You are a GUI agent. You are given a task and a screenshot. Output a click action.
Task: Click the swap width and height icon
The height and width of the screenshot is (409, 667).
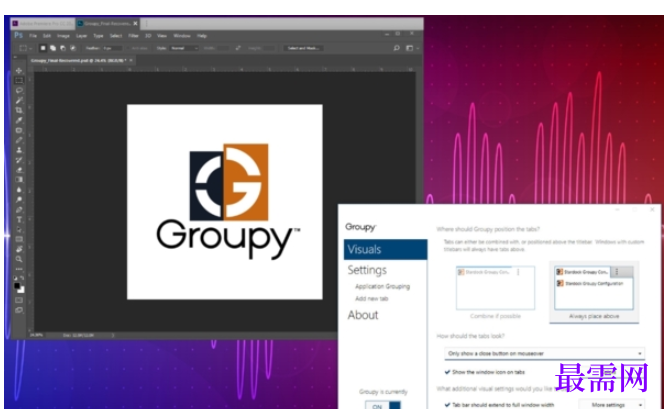pos(238,48)
